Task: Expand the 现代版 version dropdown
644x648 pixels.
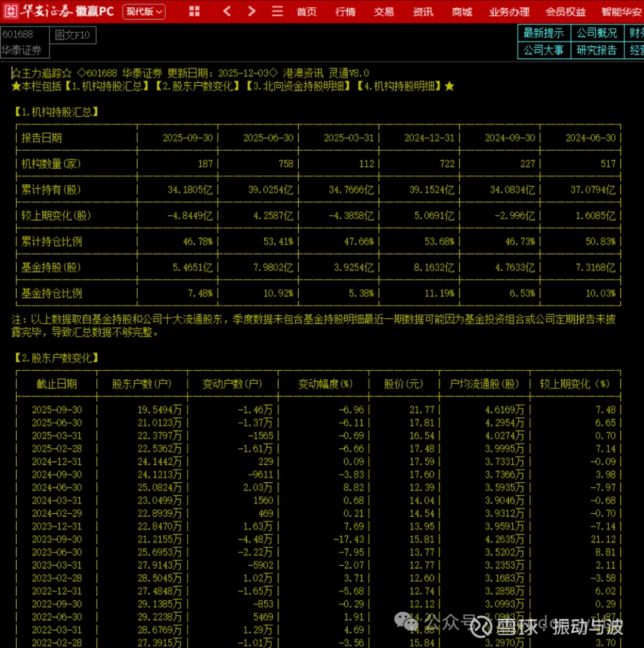Action: tap(144, 11)
